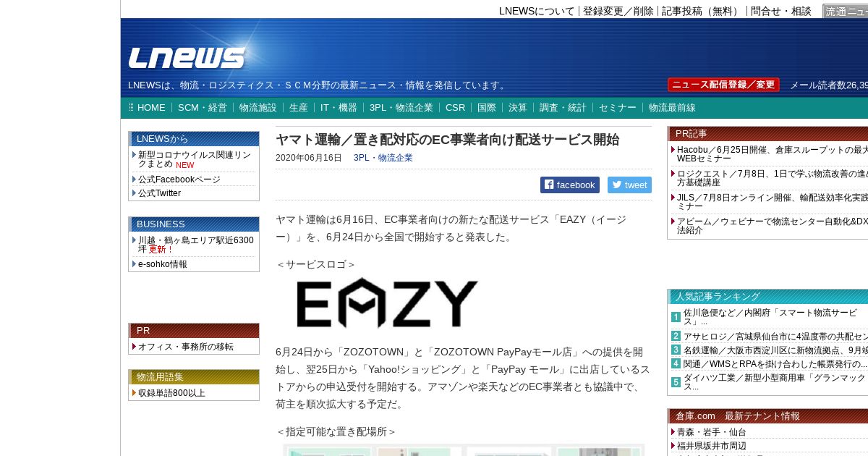Open the 決算 navigation item
Image resolution: width=868 pixels, height=456 pixels.
[518, 107]
